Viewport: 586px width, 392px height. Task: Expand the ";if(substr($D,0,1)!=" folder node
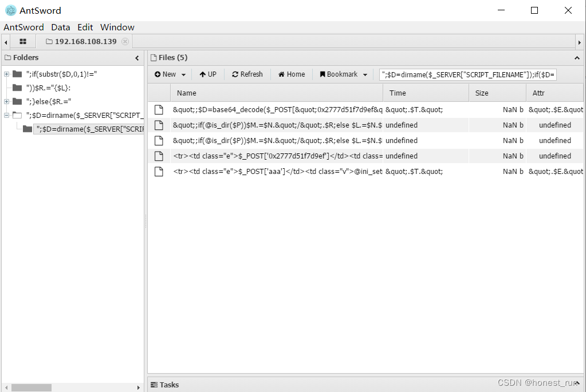(6, 74)
